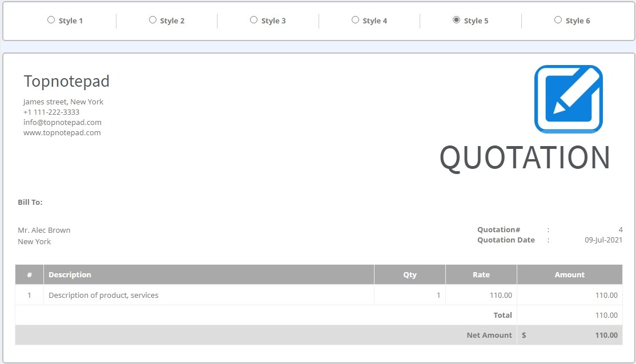Click the address James street, New York
Image resolution: width=636 pixels, height=364 pixels.
point(63,102)
